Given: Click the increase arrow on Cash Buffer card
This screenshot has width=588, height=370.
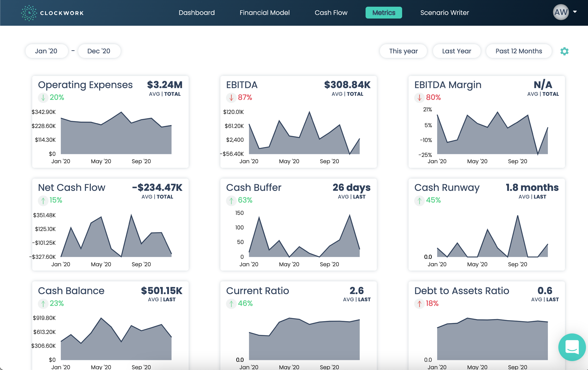Looking at the screenshot, I should [x=231, y=201].
